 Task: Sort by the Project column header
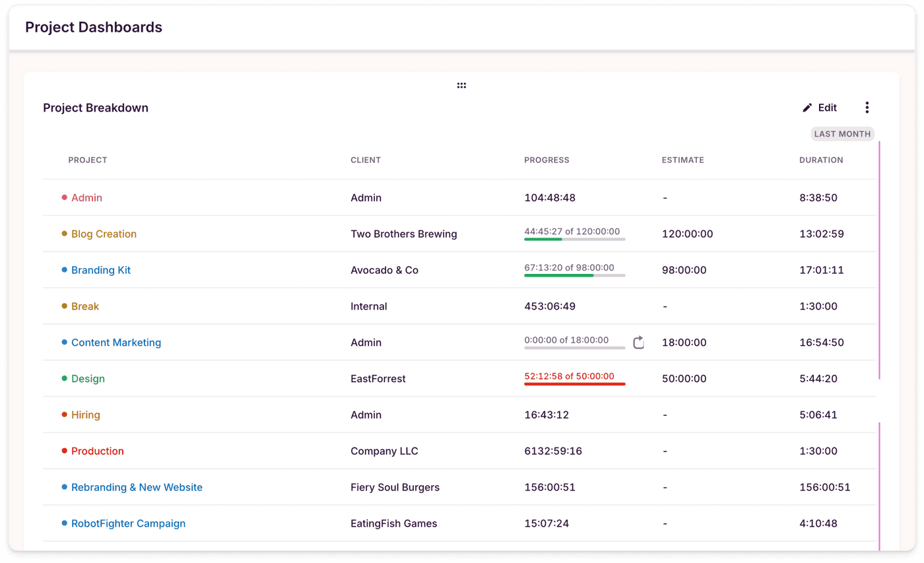[x=88, y=160]
